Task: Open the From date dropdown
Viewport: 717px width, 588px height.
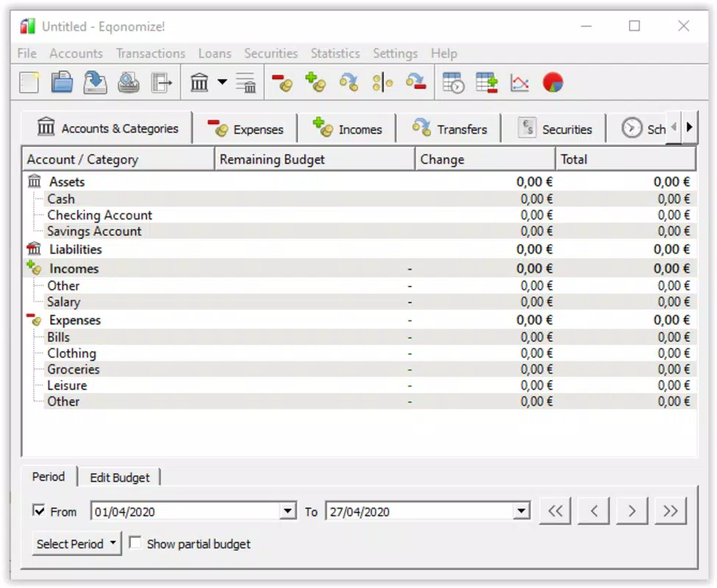Action: click(288, 511)
